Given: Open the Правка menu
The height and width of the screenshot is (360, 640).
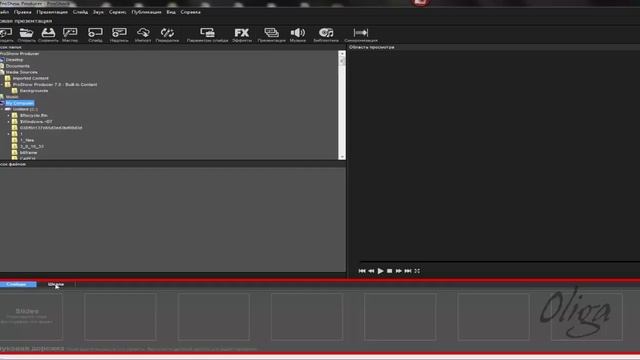Looking at the screenshot, I should (22, 12).
